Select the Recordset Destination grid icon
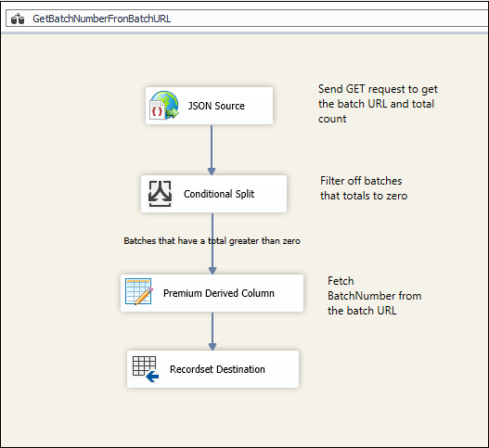 pyautogui.click(x=146, y=369)
